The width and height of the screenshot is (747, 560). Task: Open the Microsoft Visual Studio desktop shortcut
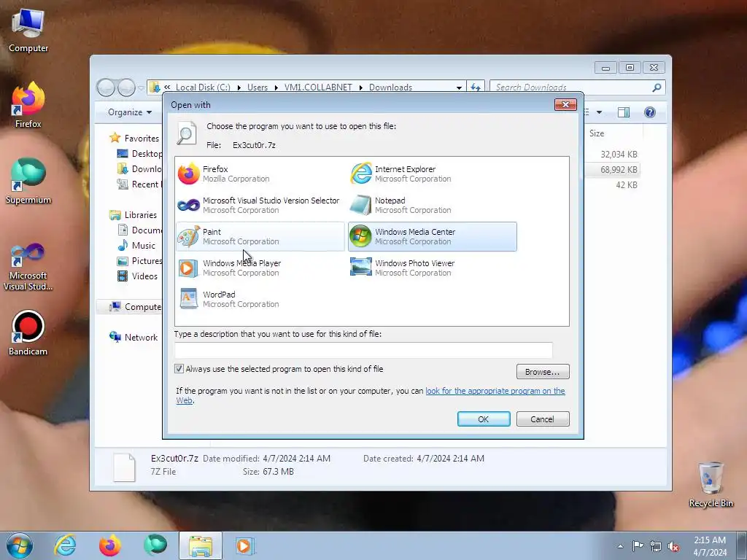click(x=28, y=265)
